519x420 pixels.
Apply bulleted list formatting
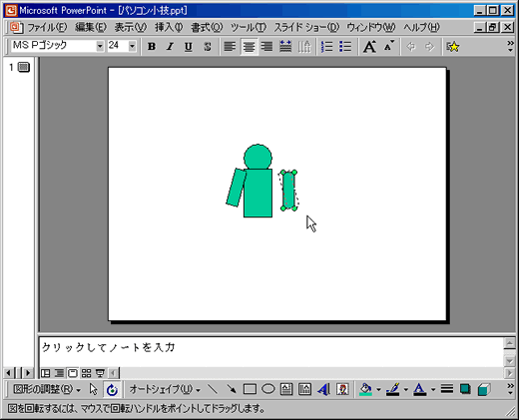coord(345,47)
